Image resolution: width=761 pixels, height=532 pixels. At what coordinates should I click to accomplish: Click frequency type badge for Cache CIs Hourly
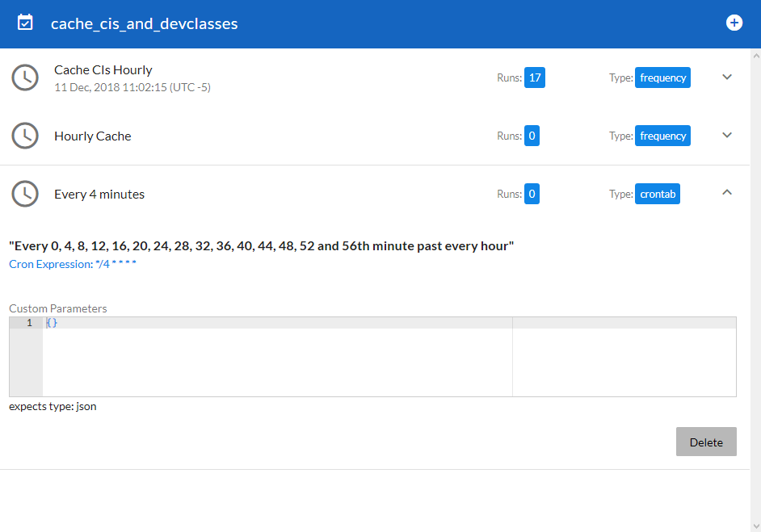click(662, 78)
